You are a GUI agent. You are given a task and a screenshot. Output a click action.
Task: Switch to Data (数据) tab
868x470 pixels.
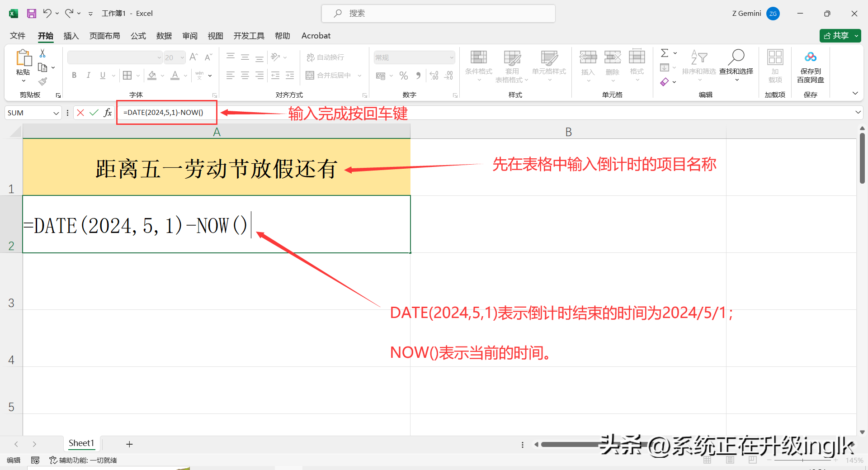click(x=164, y=36)
